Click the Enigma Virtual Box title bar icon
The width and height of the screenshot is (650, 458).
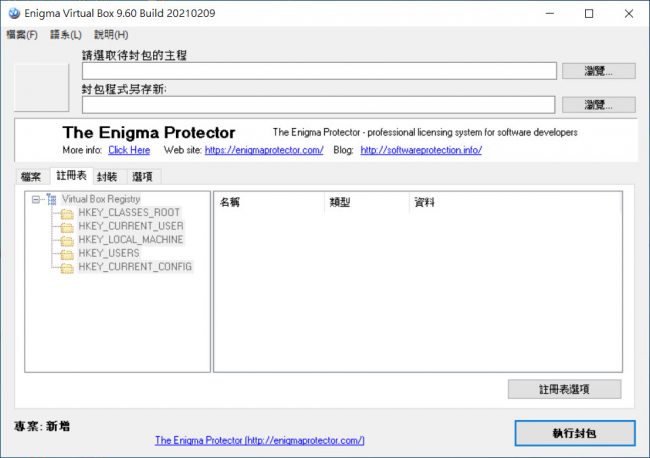(13, 13)
